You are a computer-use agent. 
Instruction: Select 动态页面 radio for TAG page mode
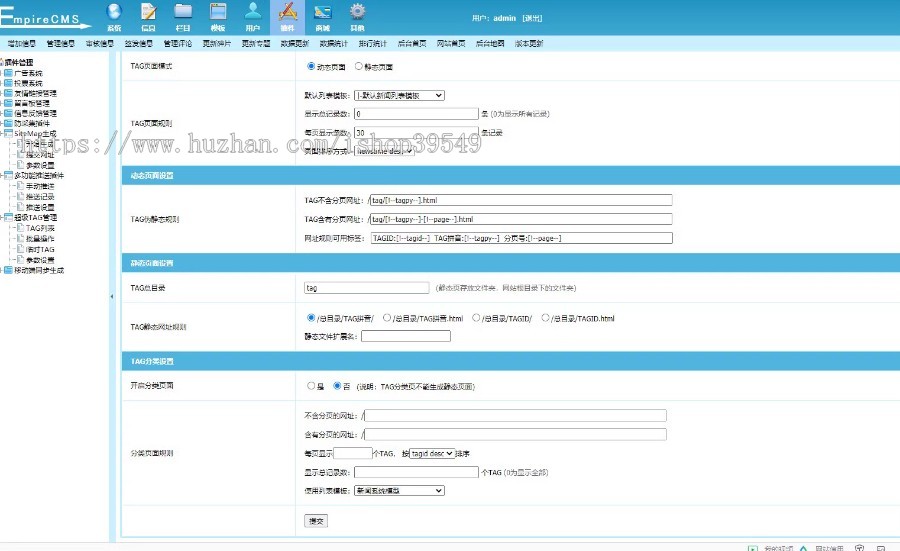pyautogui.click(x=311, y=67)
